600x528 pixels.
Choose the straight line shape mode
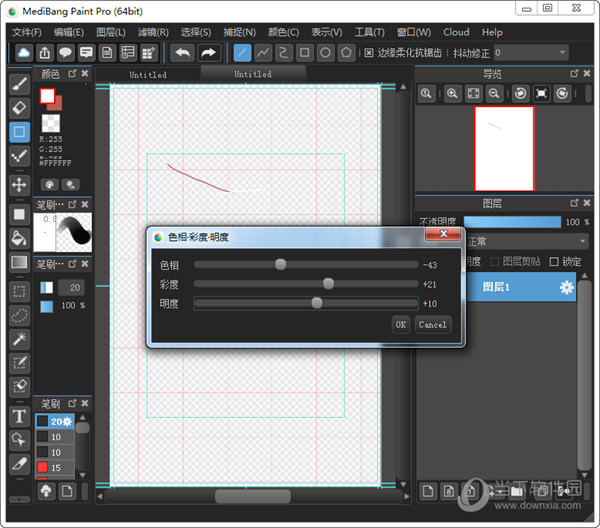pyautogui.click(x=242, y=53)
